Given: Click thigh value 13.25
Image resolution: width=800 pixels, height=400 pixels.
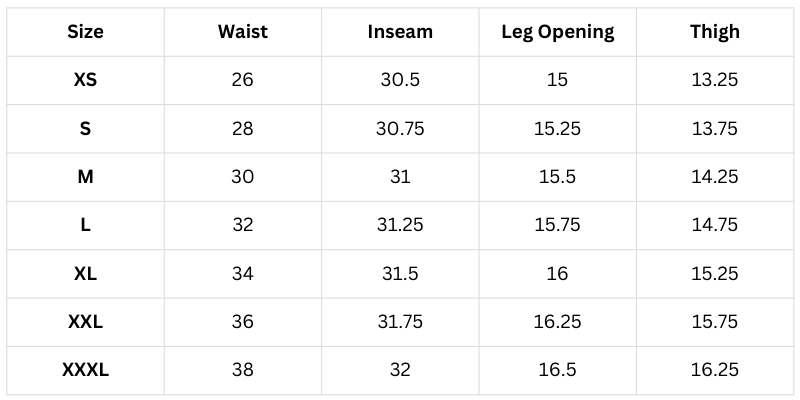Looking at the screenshot, I should tap(714, 80).
